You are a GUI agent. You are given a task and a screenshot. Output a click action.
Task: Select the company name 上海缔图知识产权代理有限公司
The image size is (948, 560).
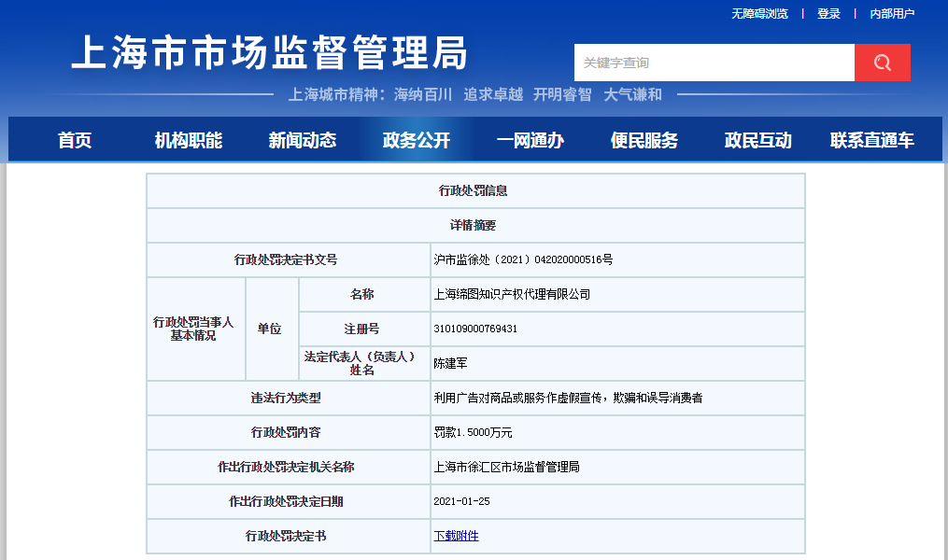[512, 294]
